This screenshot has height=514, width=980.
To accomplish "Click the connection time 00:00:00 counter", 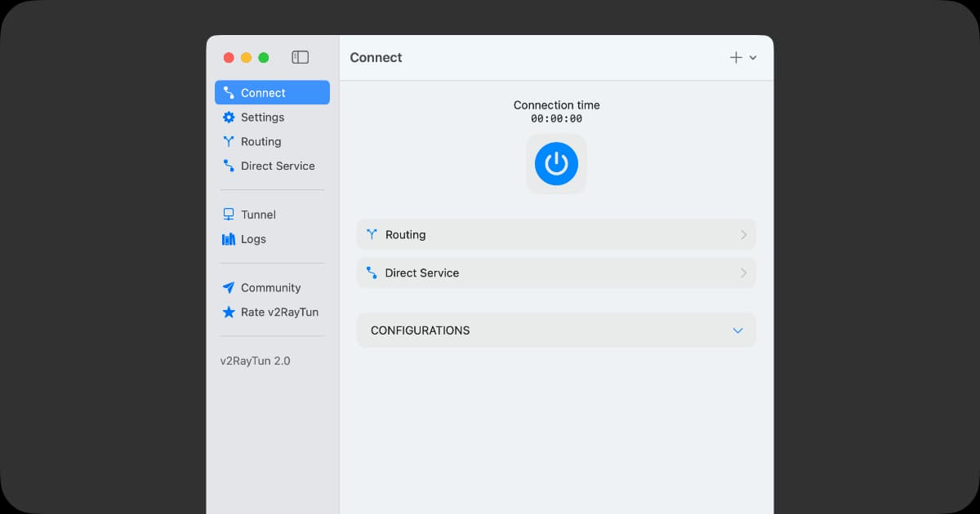I will (556, 119).
